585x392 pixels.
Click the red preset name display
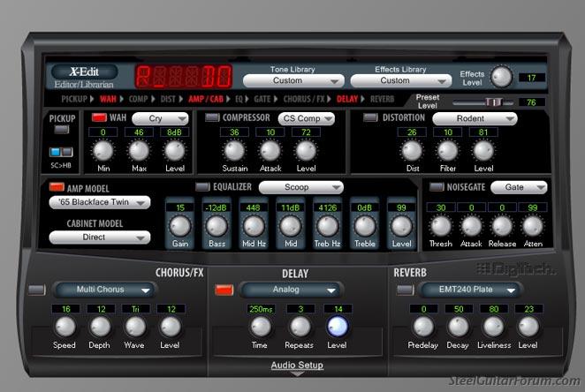click(183, 77)
